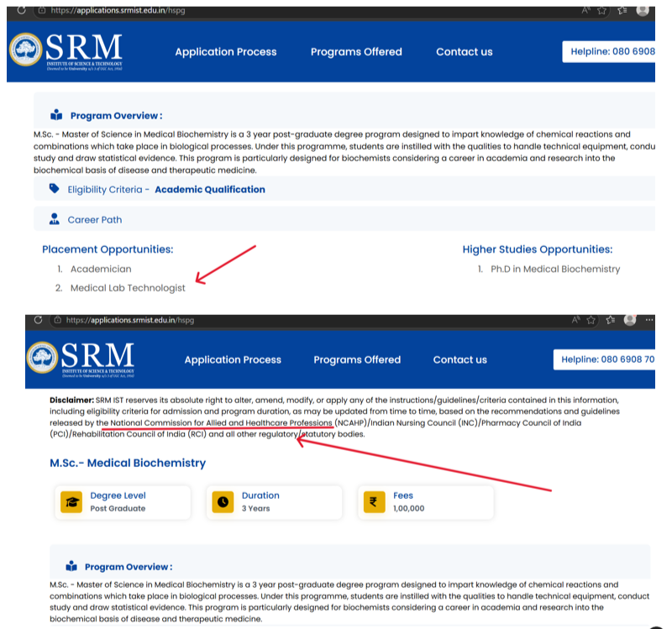
Task: Click the "Medical Lab Technologist" list item
Action: tap(128, 288)
